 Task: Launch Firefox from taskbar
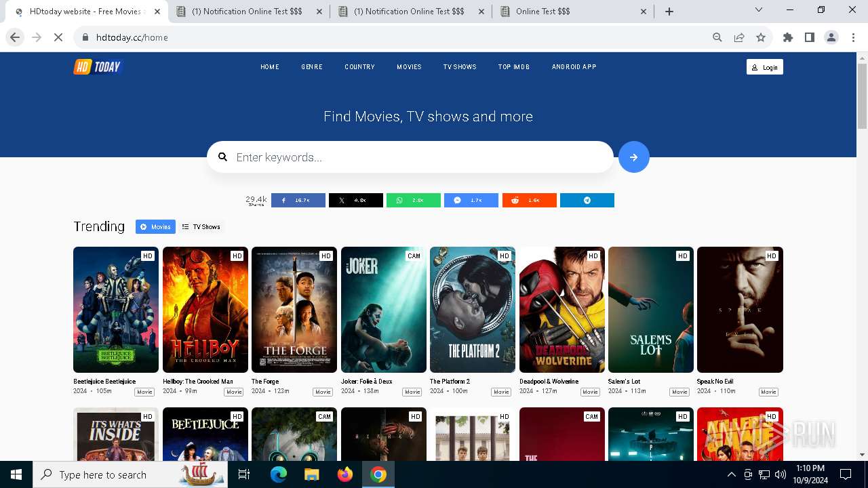[345, 474]
